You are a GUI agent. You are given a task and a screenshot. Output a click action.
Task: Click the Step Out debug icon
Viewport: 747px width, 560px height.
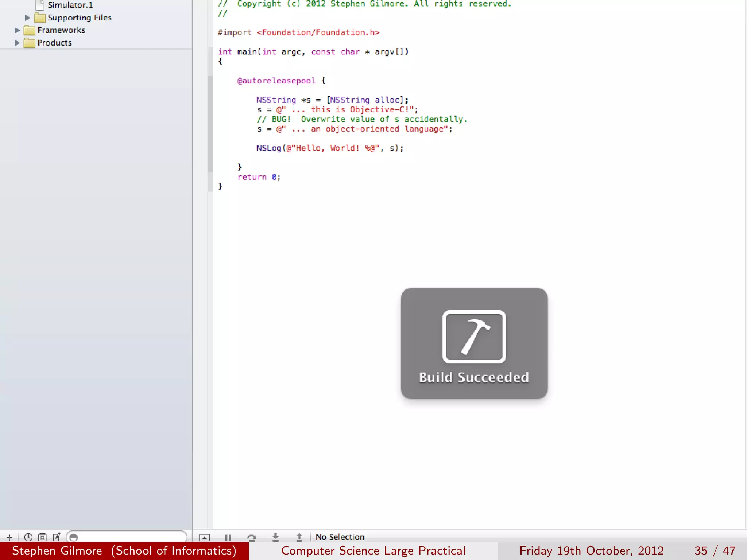point(299,537)
